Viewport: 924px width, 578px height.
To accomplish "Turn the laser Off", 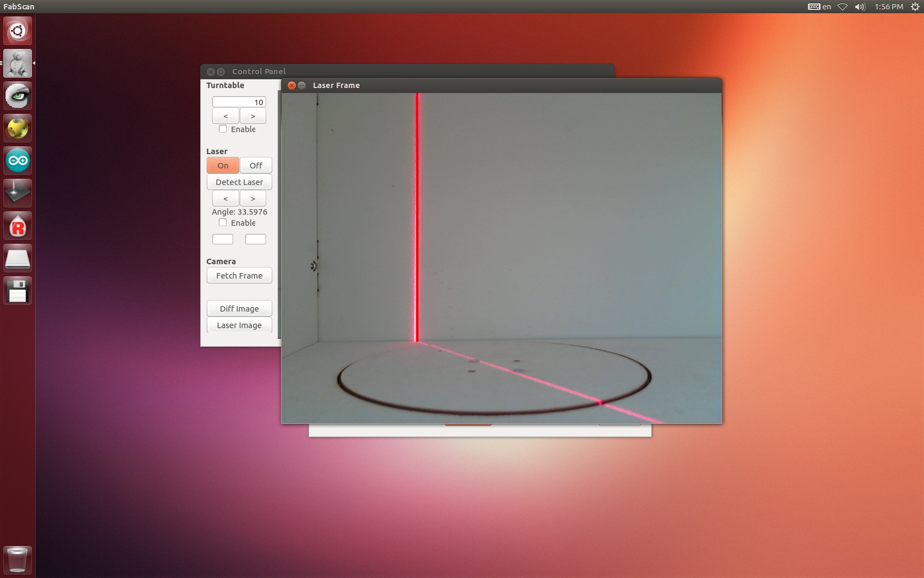I will pyautogui.click(x=256, y=166).
